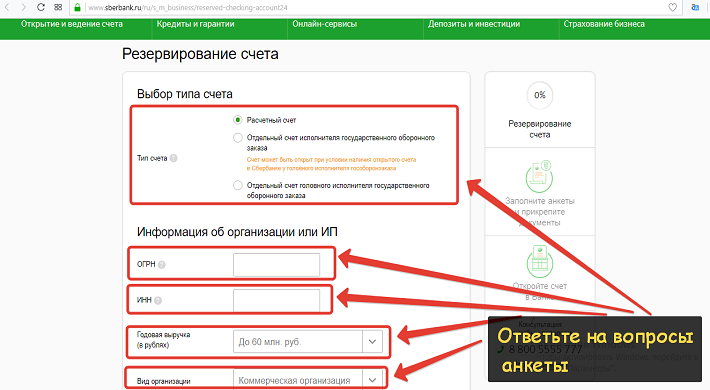Click the 0% progress circle
This screenshot has height=390, width=710.
point(540,95)
